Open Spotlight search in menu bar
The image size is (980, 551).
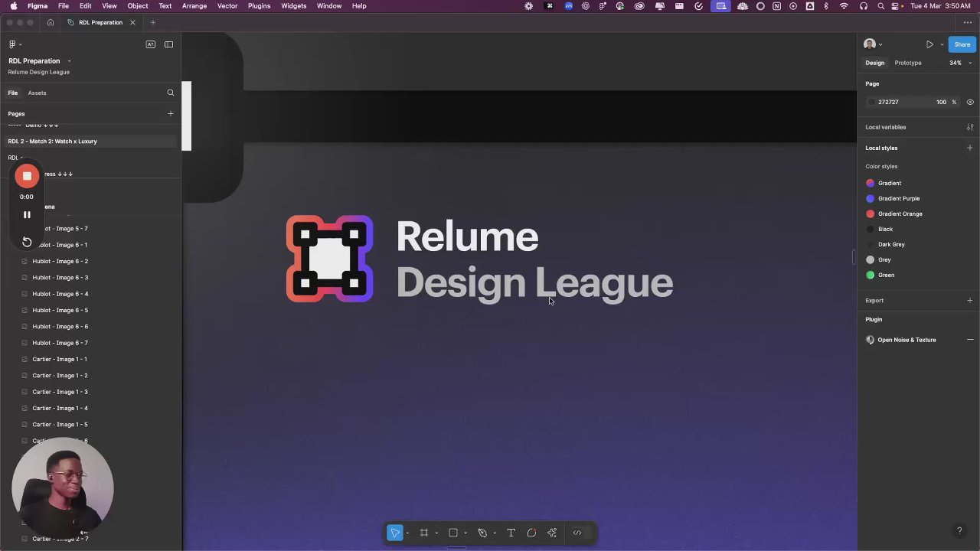tap(880, 6)
